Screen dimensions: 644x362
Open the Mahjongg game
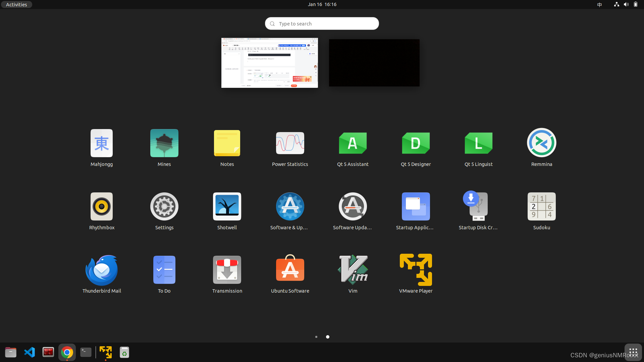[x=101, y=147]
